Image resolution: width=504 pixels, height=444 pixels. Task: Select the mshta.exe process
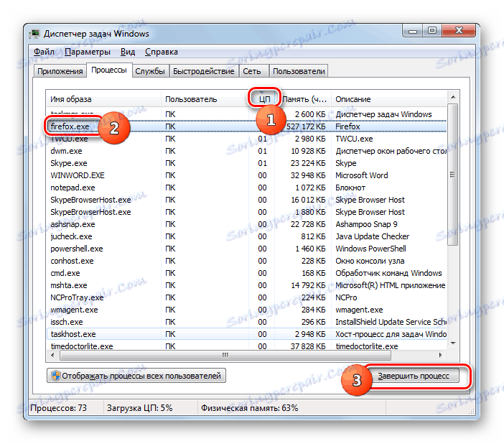click(x=246, y=285)
